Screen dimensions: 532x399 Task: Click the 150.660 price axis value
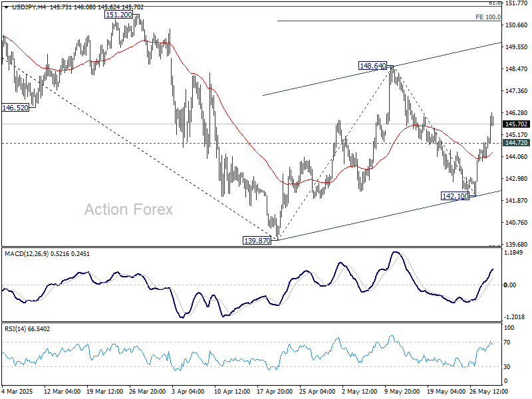tap(517, 25)
